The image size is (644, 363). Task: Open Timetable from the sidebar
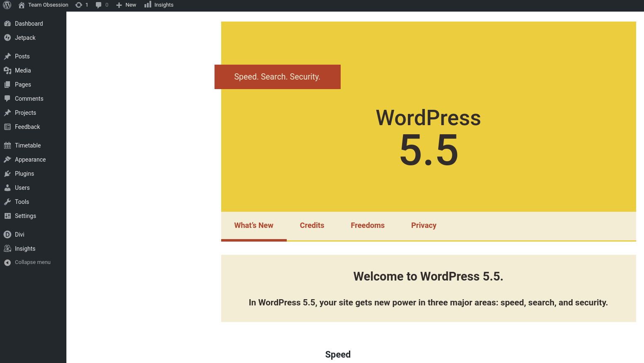tap(28, 145)
